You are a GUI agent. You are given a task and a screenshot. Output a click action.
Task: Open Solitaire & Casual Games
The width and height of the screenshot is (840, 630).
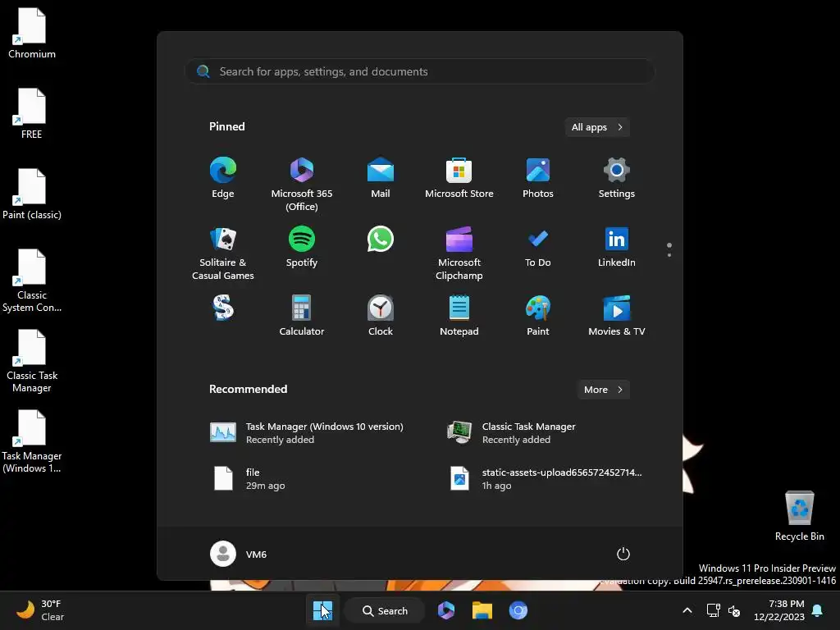223,253
